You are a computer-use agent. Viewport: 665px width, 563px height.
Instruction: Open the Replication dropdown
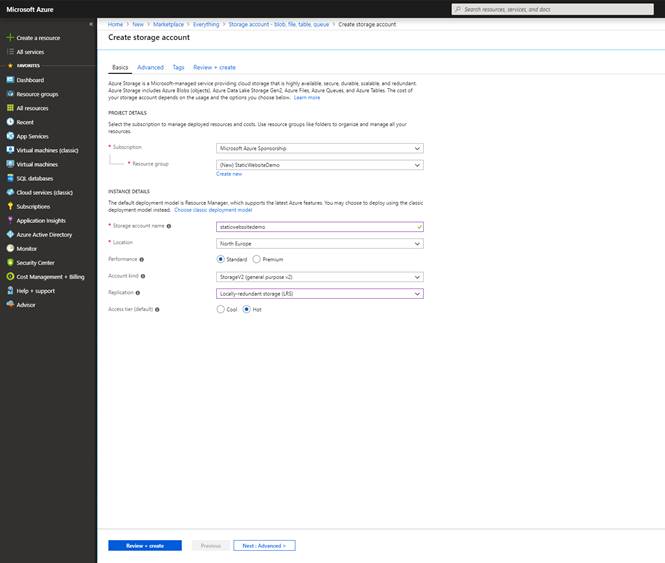320,294
